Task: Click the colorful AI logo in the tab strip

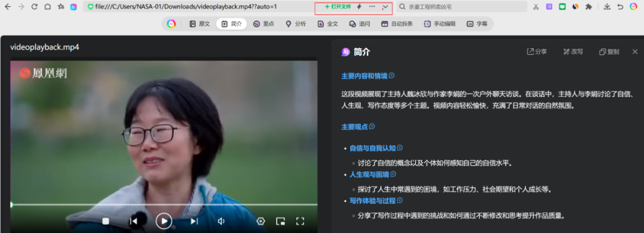Action: pyautogui.click(x=171, y=24)
